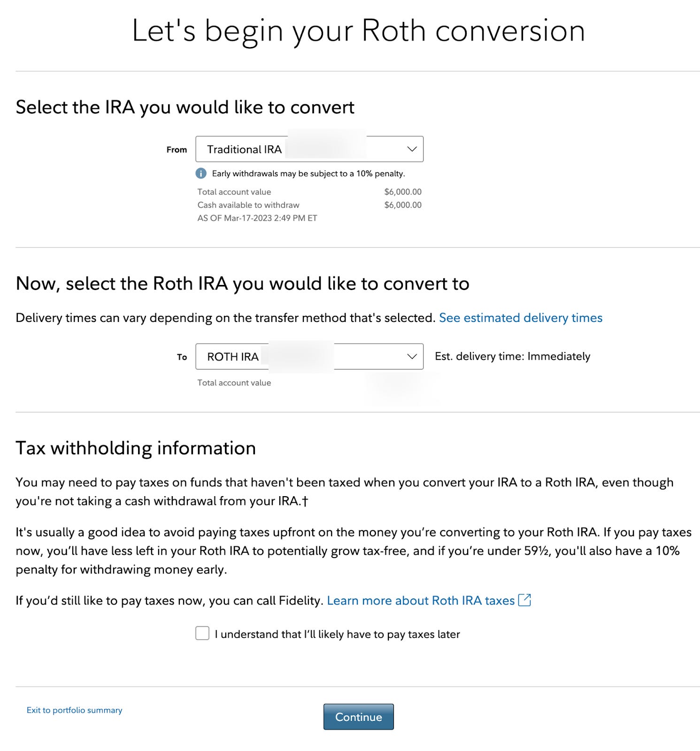Screen dimensions: 700x751
Task: Click the checkbox label about paying taxes later
Action: (x=338, y=634)
